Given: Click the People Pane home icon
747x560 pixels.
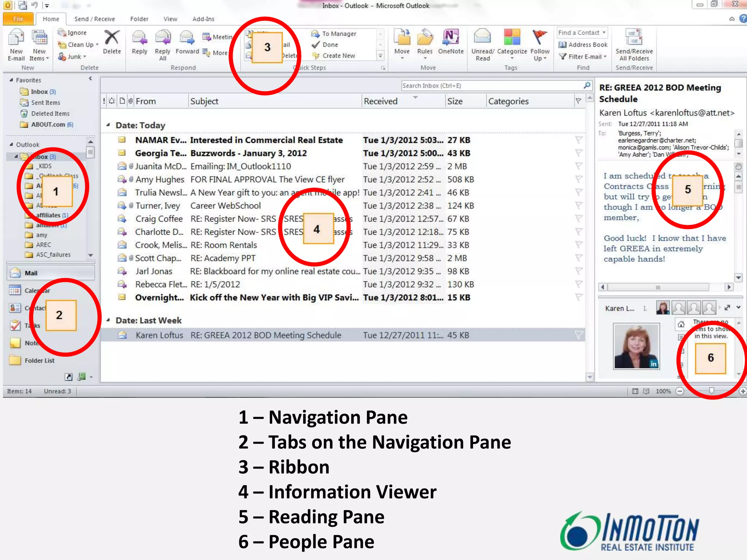Looking at the screenshot, I should point(681,324).
